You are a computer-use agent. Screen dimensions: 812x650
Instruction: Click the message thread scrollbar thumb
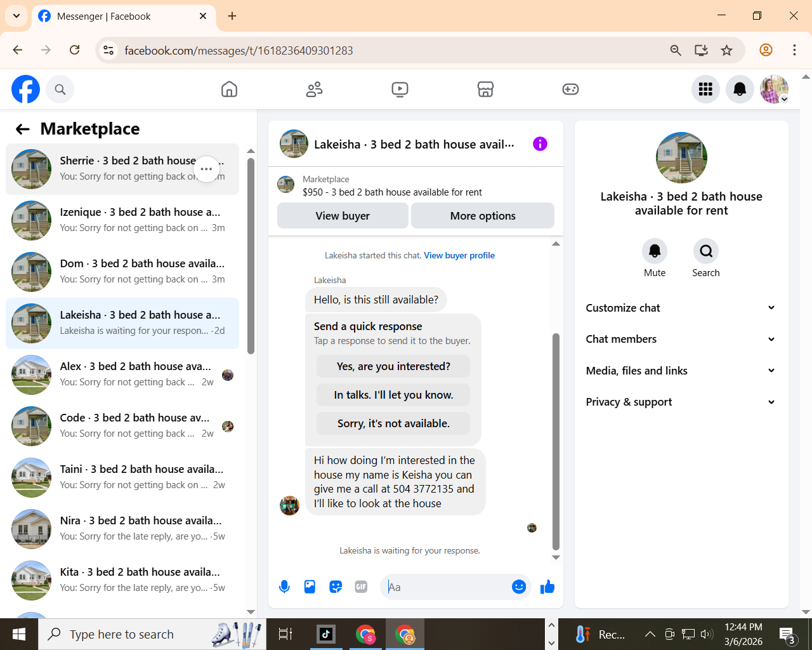tap(556, 441)
